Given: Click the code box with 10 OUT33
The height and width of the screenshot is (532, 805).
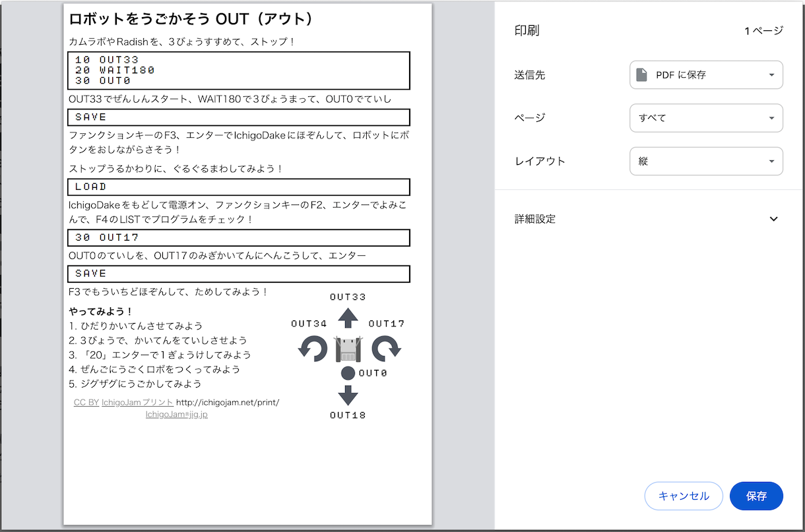Looking at the screenshot, I should click(239, 71).
